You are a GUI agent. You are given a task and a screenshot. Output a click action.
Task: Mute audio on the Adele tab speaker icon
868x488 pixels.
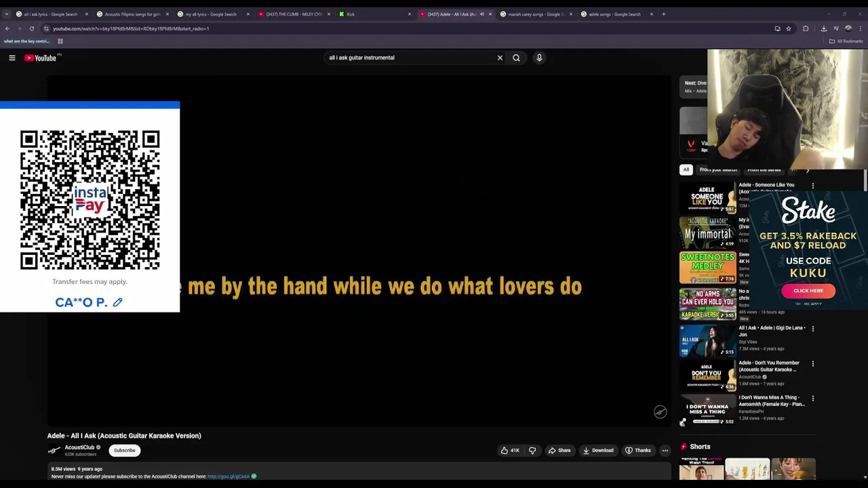pyautogui.click(x=482, y=14)
